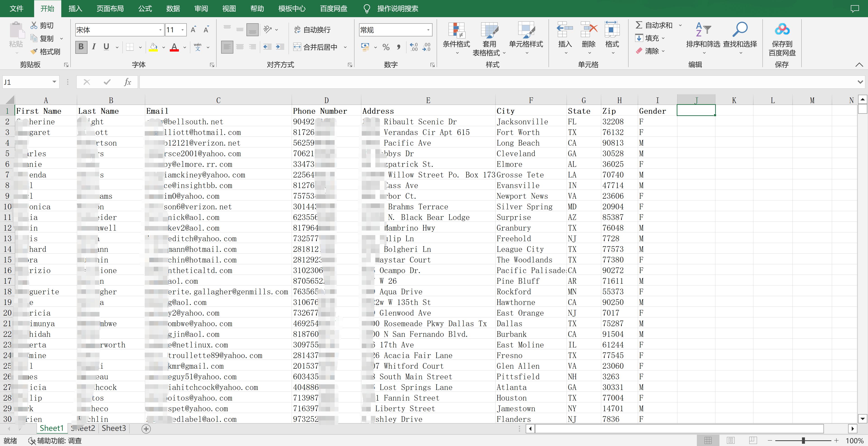Increase font size with larger A icon
The image size is (868, 446).
click(x=193, y=30)
